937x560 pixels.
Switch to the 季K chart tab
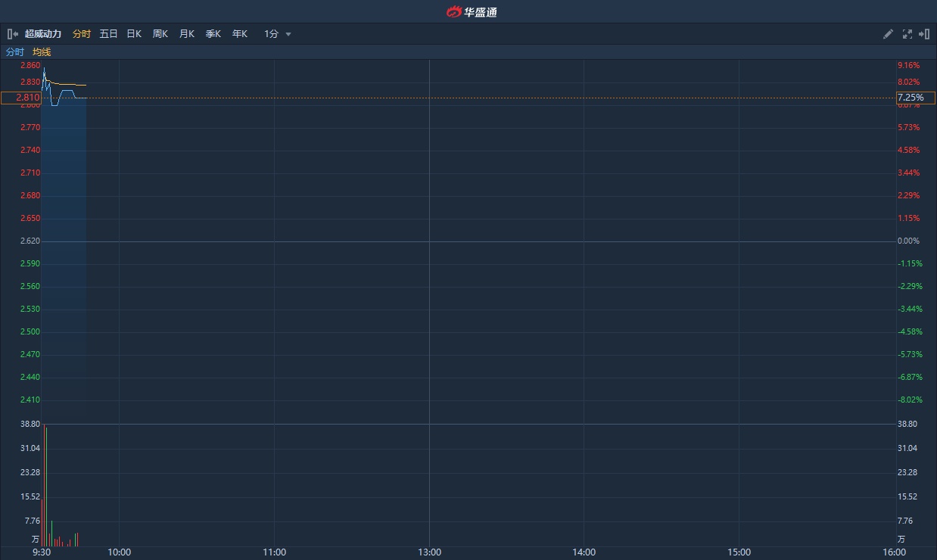click(213, 34)
